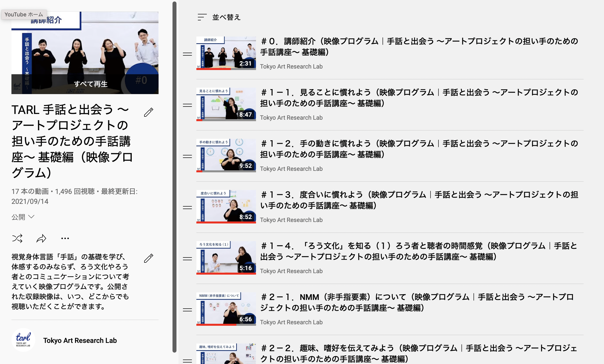
Task: Click the #1-4 ろう文化を知る video thumbnail
Action: [x=226, y=257]
